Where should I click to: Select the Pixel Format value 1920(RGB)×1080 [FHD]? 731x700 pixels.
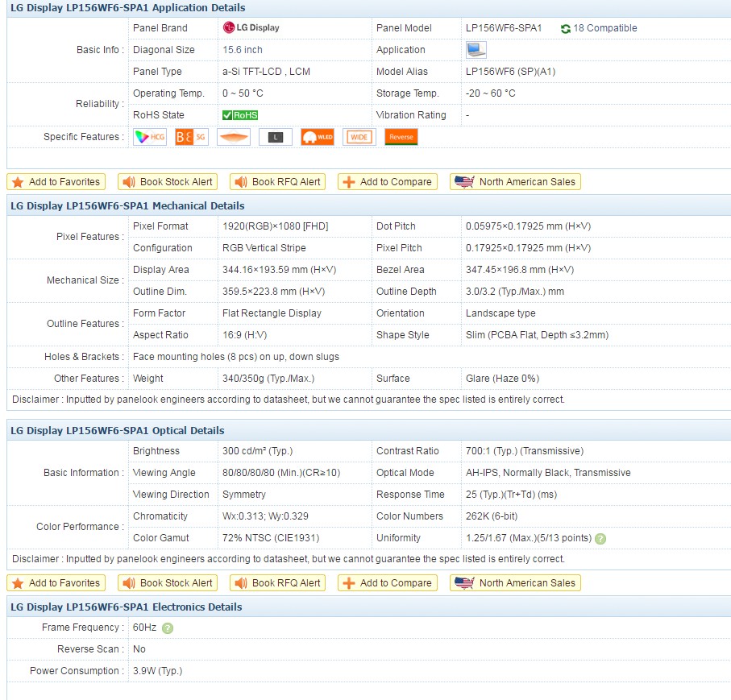276,226
